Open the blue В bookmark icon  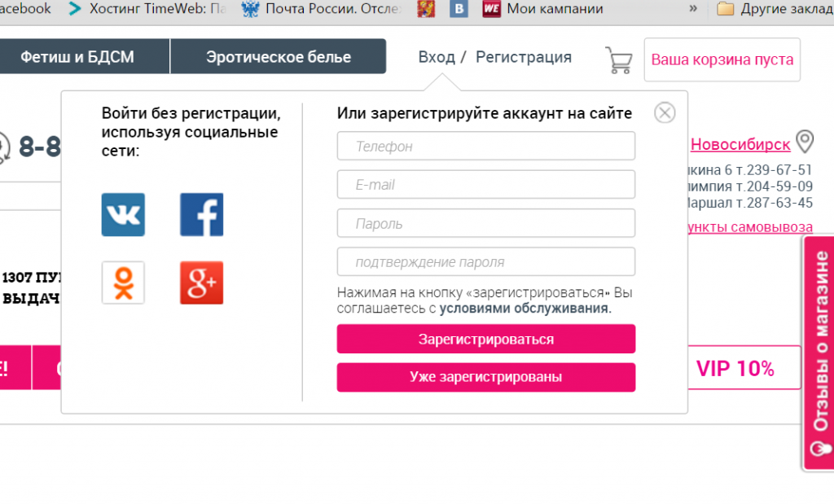click(459, 9)
